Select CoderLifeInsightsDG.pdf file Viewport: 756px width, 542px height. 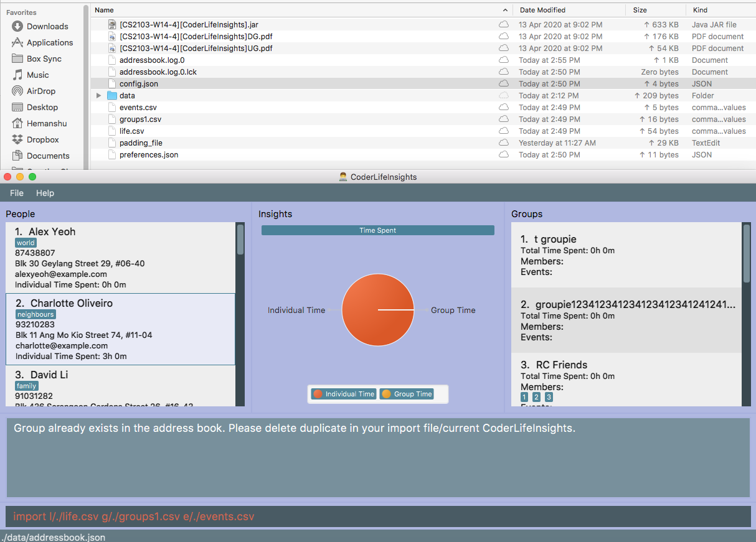[x=196, y=37]
